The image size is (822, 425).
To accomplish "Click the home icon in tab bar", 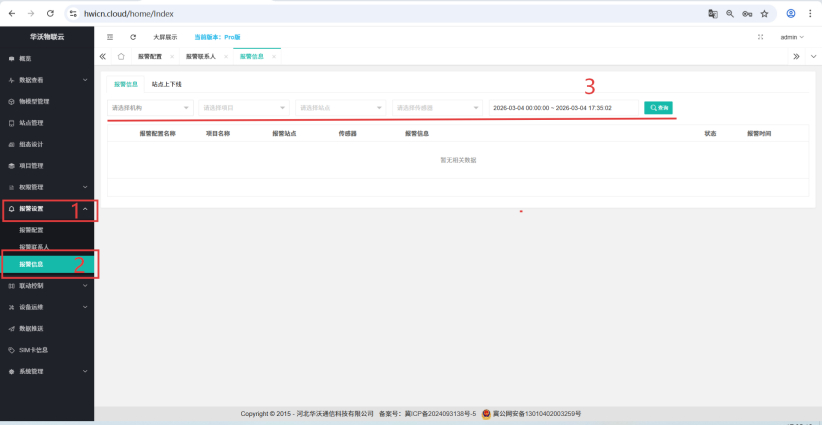I will [121, 56].
